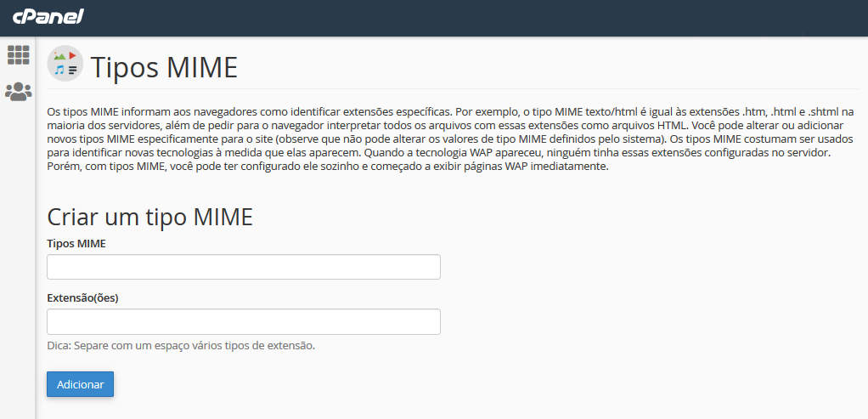Click the Tipos MIME page icon
This screenshot has height=419, width=868.
[x=65, y=64]
